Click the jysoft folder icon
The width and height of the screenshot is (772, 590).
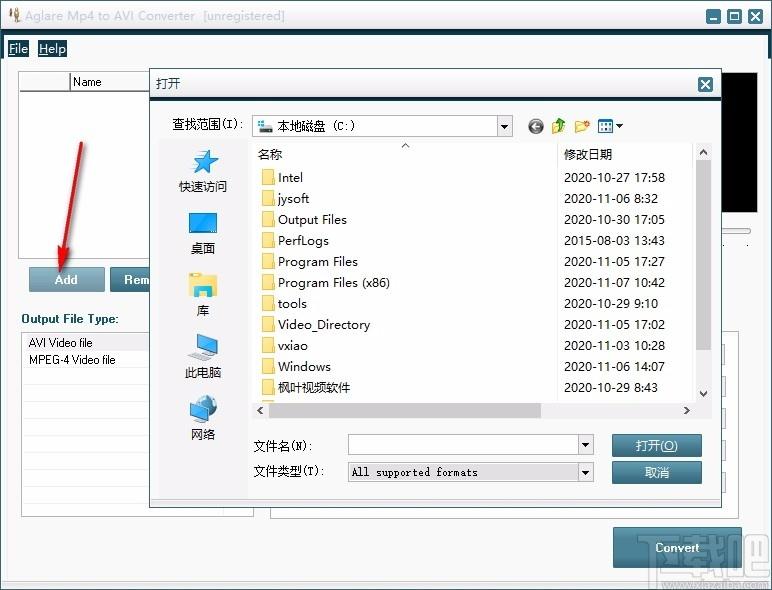pyautogui.click(x=268, y=198)
